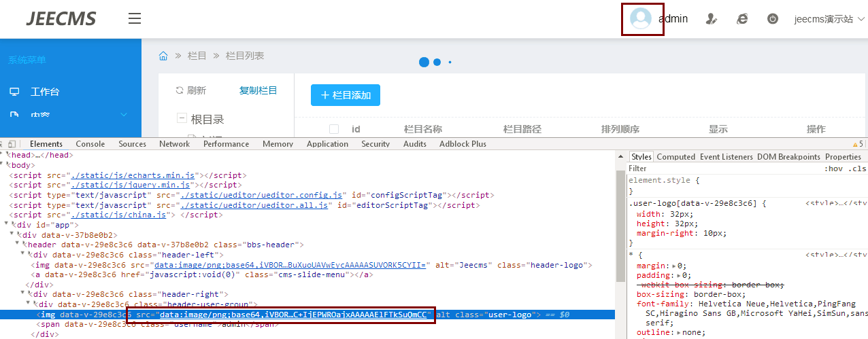Open the Adblock Plus tab
The image size is (868, 339).
(463, 144)
